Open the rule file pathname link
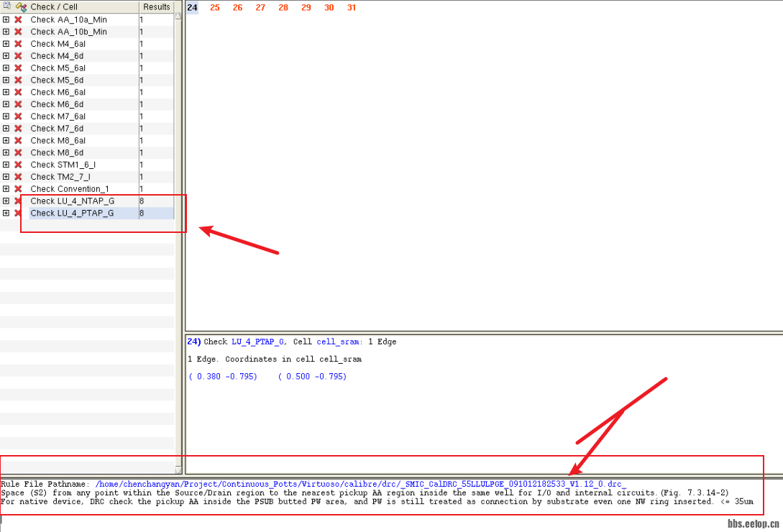 tap(360, 484)
